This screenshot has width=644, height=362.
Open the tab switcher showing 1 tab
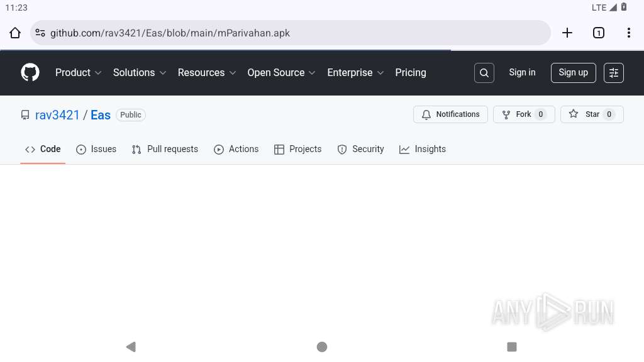tap(599, 33)
